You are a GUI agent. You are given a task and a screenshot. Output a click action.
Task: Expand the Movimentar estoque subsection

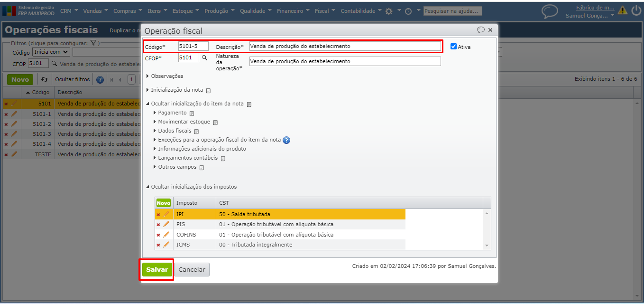point(182,122)
